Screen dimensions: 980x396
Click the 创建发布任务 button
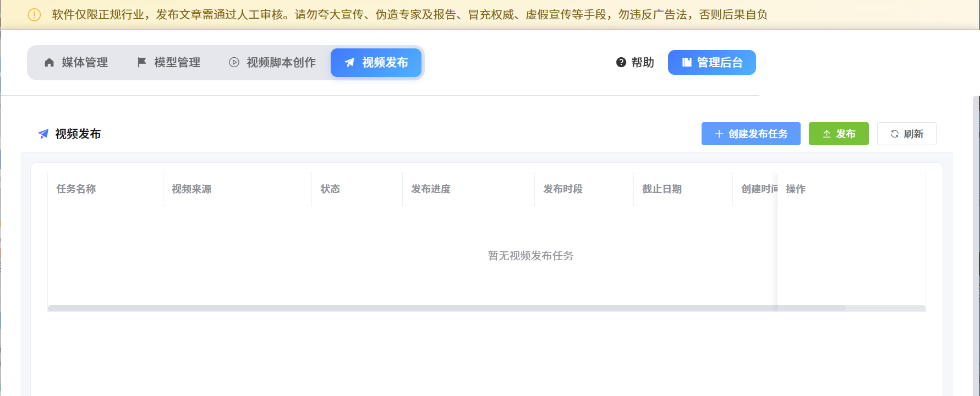tap(751, 134)
